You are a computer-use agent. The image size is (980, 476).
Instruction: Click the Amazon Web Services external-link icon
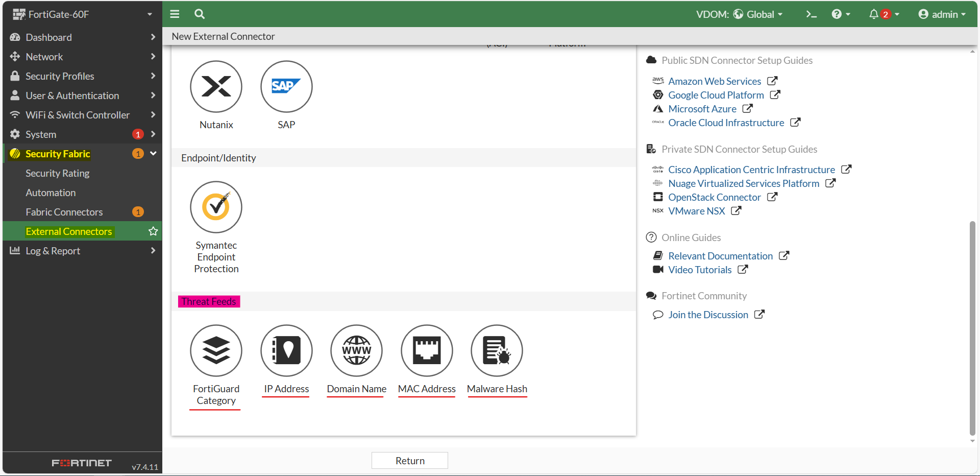(x=772, y=81)
